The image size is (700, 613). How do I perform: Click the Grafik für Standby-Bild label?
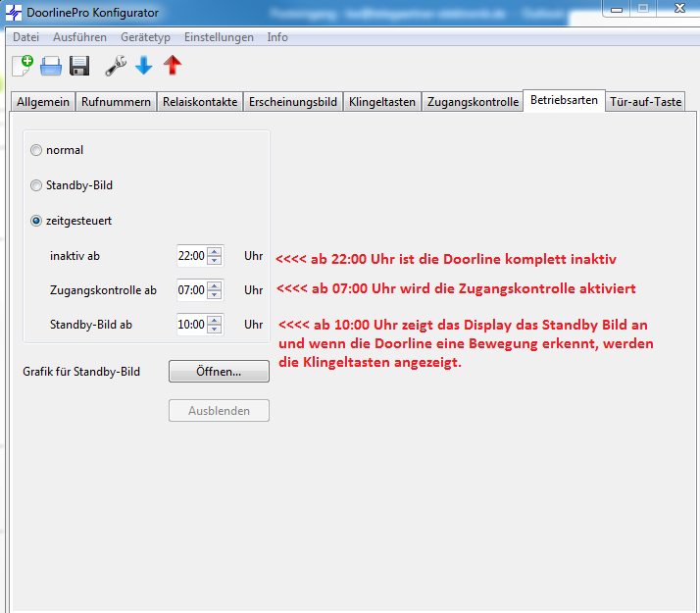tap(81, 372)
